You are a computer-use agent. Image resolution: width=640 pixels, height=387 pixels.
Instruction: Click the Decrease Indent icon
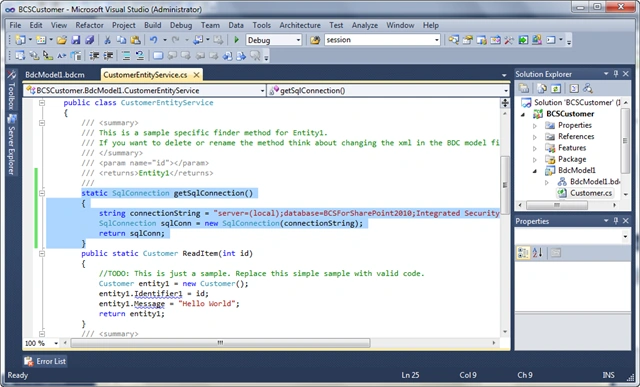[94, 56]
